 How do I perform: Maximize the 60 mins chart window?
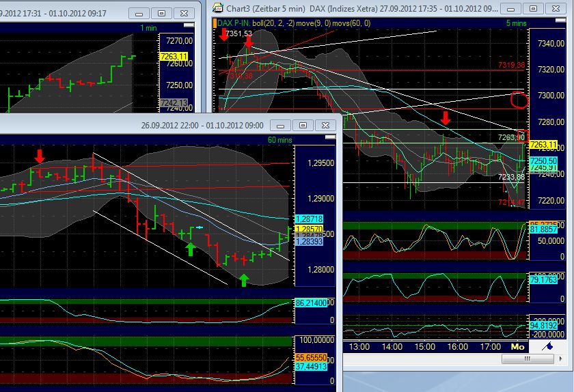[303, 126]
